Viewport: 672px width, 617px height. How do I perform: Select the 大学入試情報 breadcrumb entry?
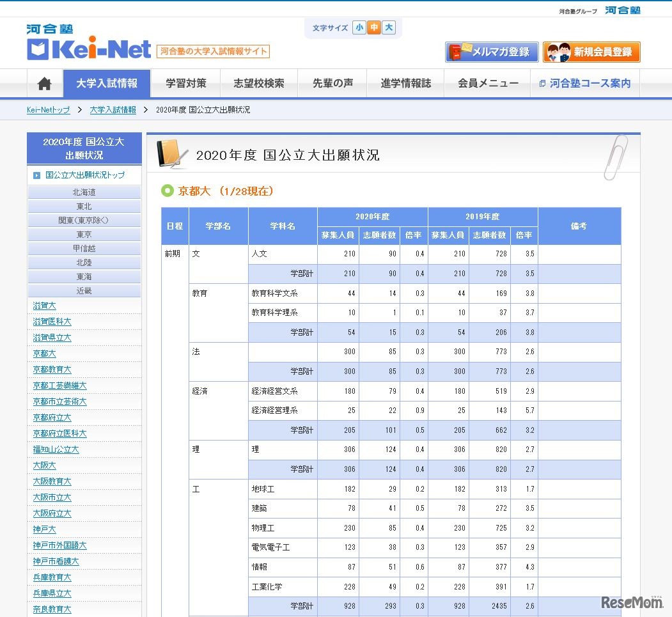point(113,110)
